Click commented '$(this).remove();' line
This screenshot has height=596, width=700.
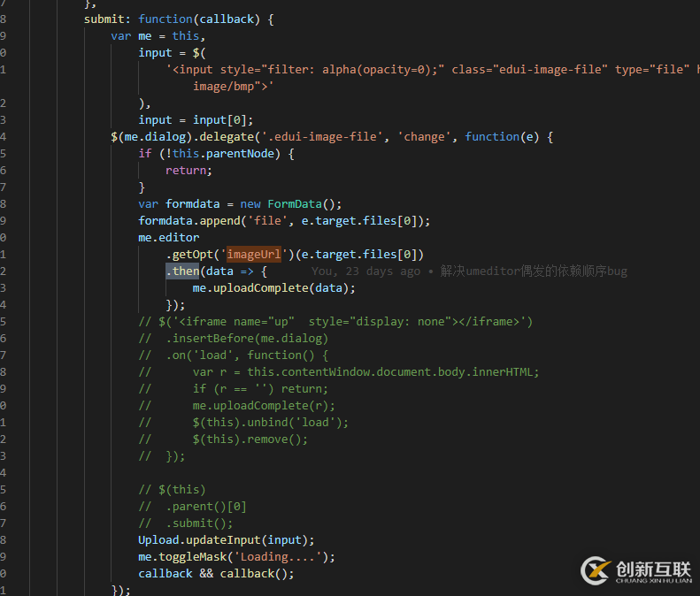223,439
